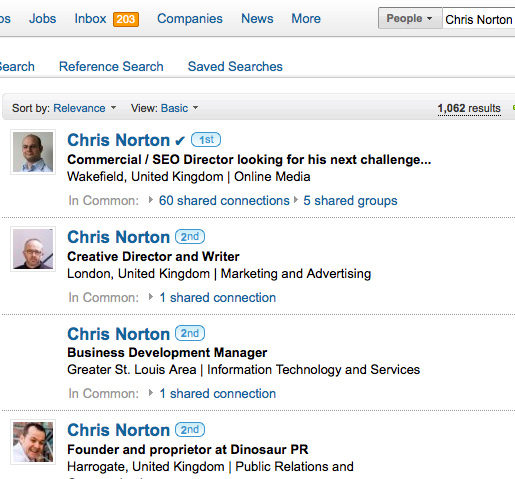Click the 1st degree connection badge
This screenshot has height=479, width=515.
click(206, 140)
